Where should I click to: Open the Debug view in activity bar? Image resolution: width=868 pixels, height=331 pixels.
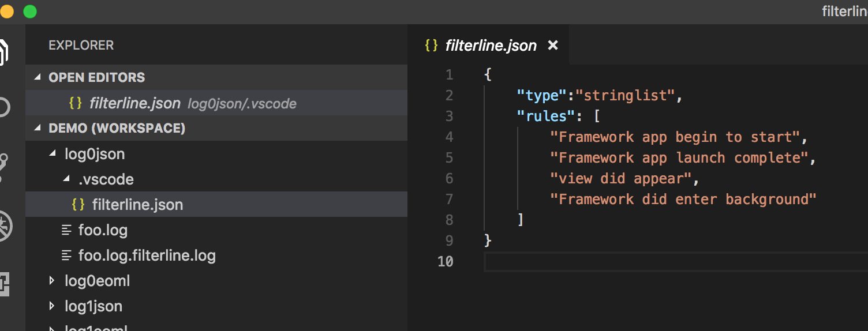5,226
